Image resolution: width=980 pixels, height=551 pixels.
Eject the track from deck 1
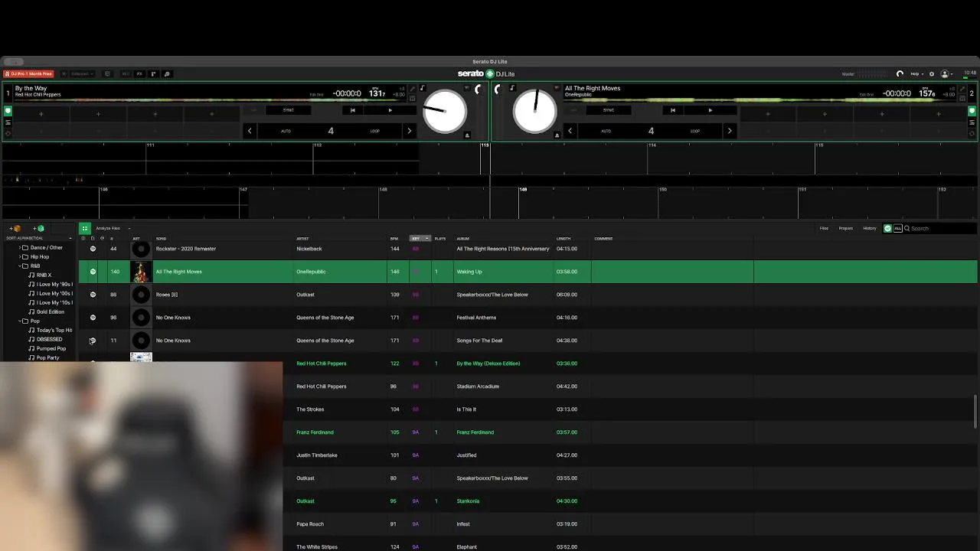[x=467, y=135]
